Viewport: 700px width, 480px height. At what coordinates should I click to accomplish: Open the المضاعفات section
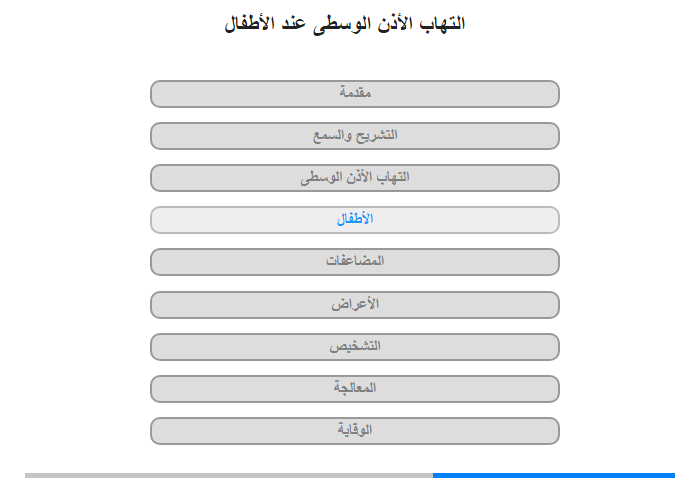(x=354, y=262)
